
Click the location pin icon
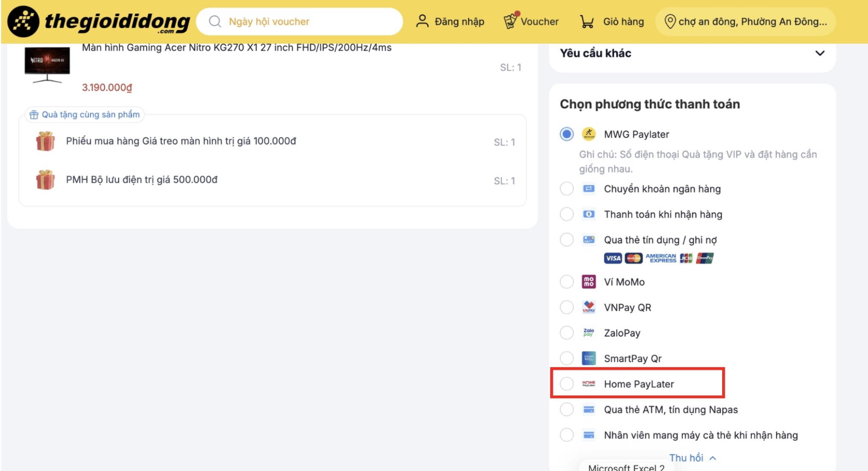pyautogui.click(x=670, y=21)
